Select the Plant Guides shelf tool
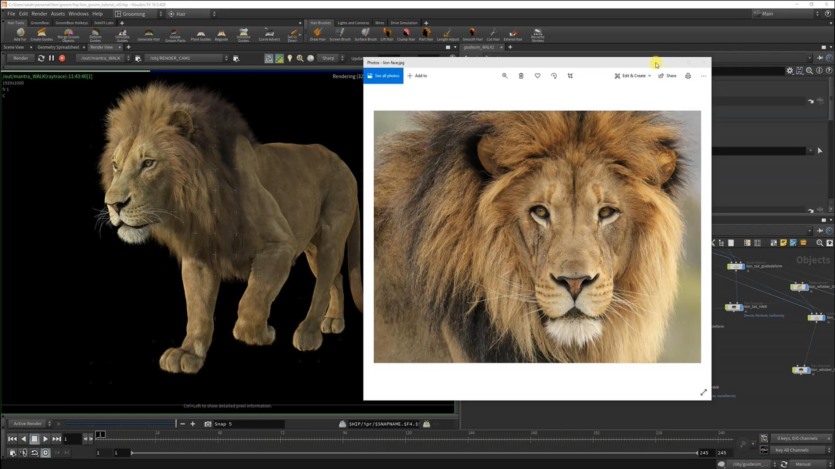835x469 pixels. pos(201,35)
